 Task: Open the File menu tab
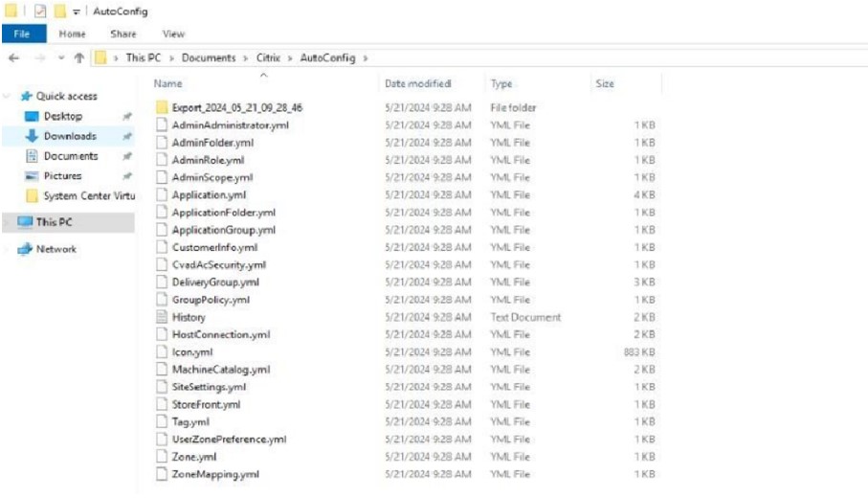pyautogui.click(x=23, y=34)
